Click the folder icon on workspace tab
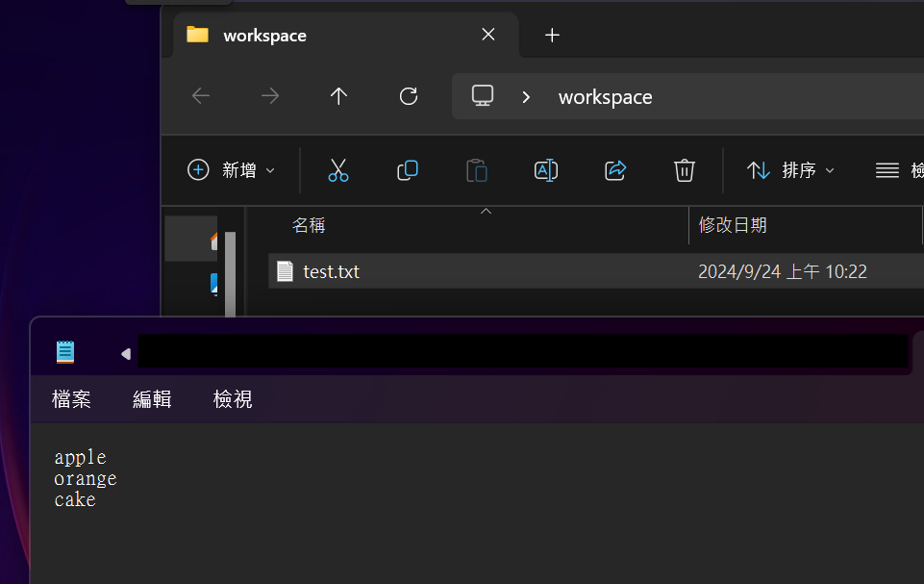 [197, 35]
